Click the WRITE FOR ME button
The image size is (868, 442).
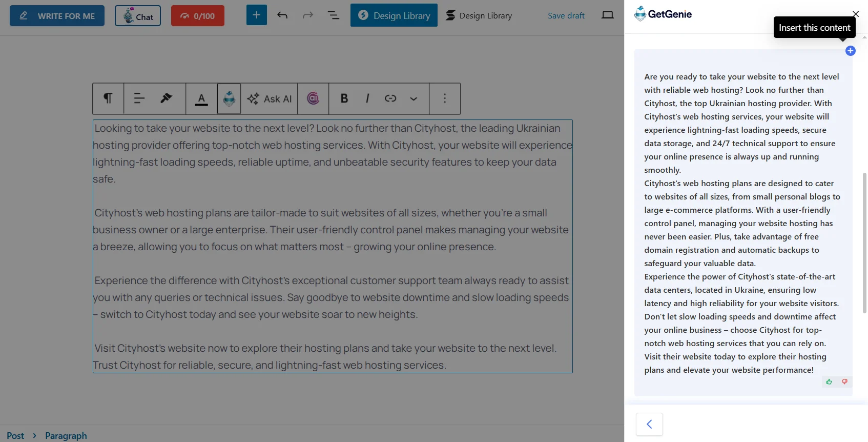57,16
